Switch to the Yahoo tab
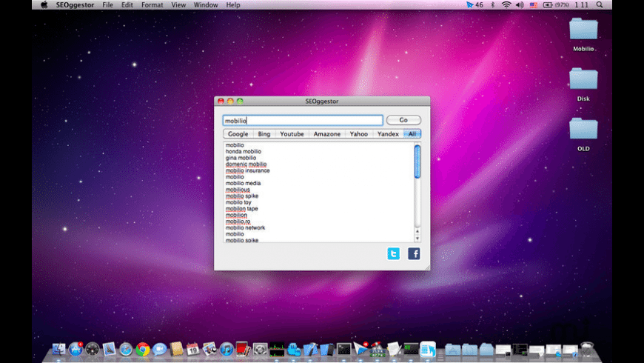This screenshot has width=644, height=363. (x=358, y=134)
